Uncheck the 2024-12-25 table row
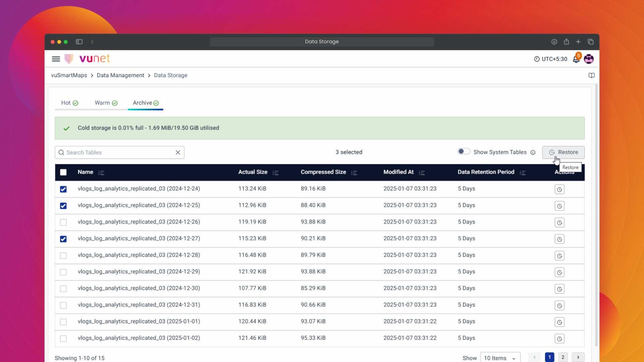Image resolution: width=644 pixels, height=362 pixels. coord(63,205)
